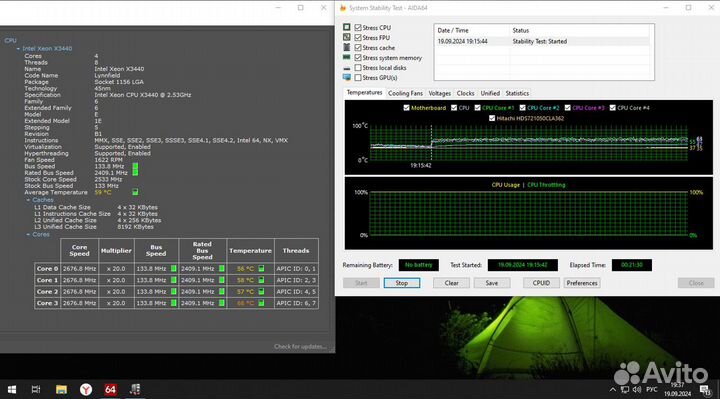Enable Stress GPU(s) checkbox
Viewport: 720px width, 399px height.
[x=358, y=78]
